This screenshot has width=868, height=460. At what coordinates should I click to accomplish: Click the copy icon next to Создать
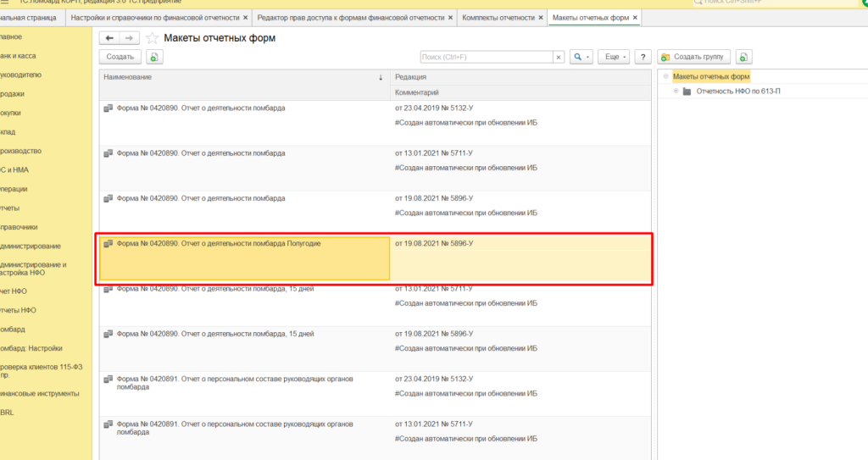coord(153,57)
